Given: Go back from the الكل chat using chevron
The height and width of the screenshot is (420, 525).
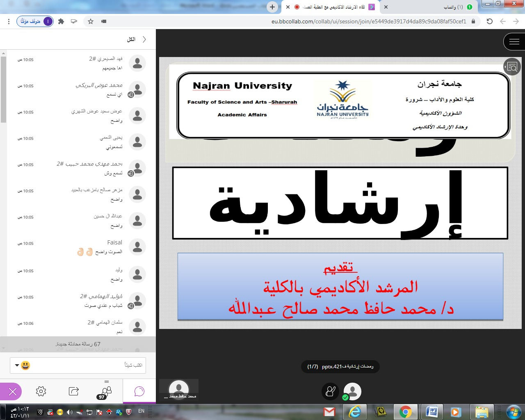Looking at the screenshot, I should (x=144, y=39).
